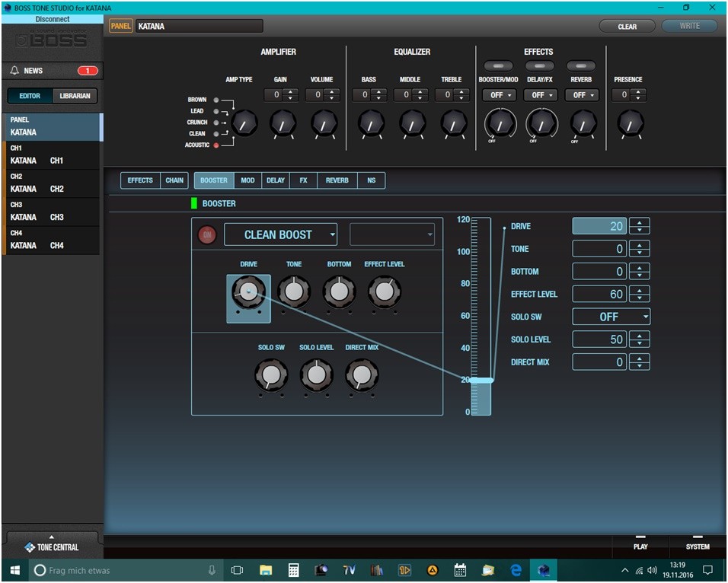Open Calculator from taskbar

(x=293, y=570)
